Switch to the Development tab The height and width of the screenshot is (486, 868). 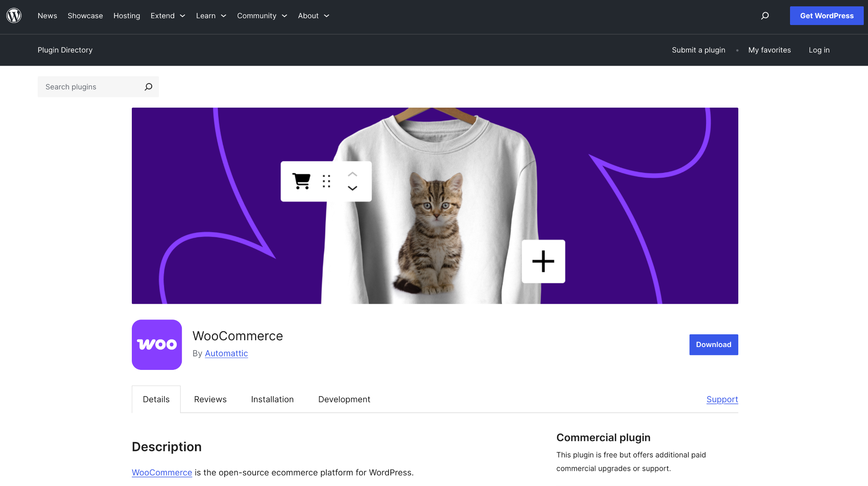point(344,399)
